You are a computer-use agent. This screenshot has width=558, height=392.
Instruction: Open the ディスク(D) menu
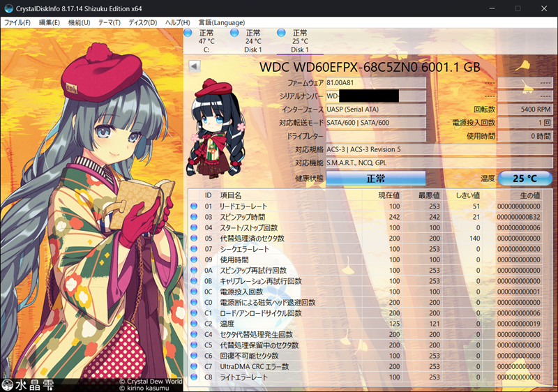[x=143, y=22]
